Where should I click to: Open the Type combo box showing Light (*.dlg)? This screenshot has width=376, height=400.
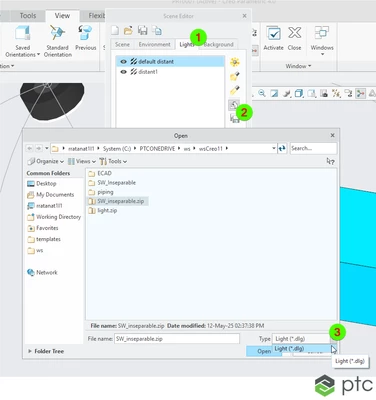click(304, 339)
